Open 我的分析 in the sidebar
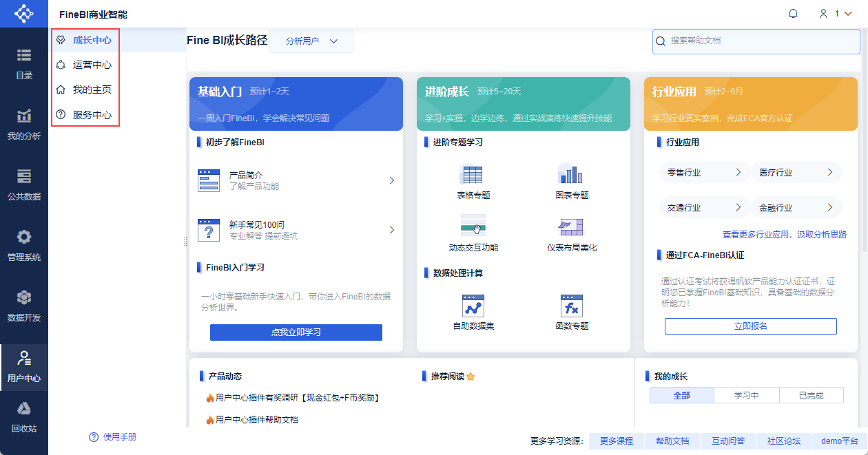 click(x=24, y=125)
